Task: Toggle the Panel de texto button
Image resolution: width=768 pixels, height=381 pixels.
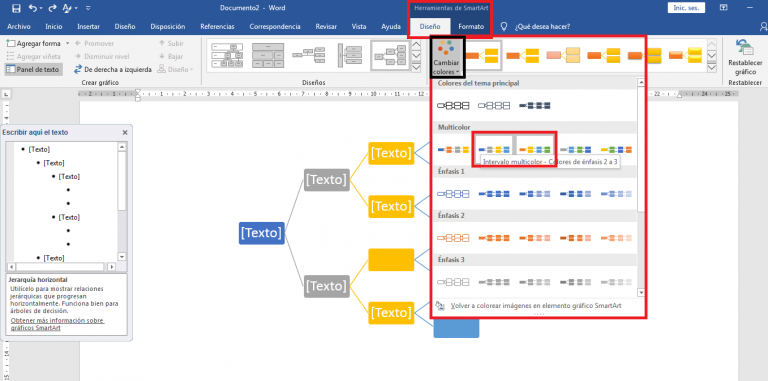Action: 33,70
